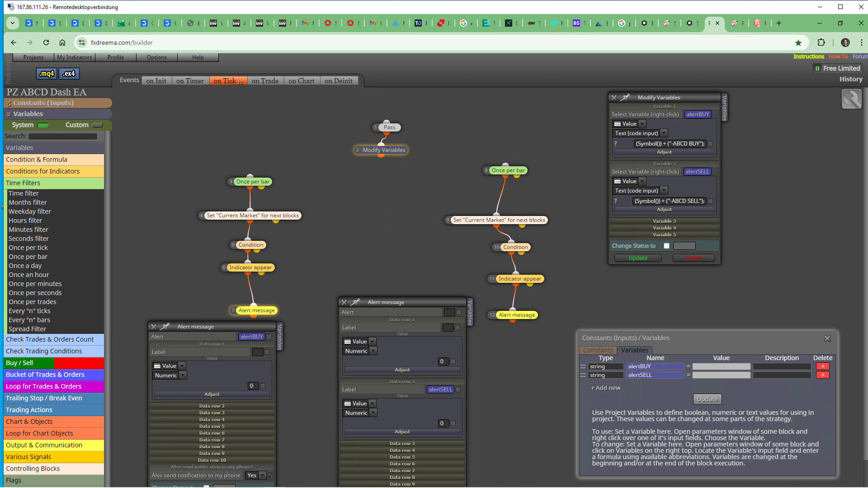Open the Options menu
The width and height of the screenshot is (868, 488).
157,57
